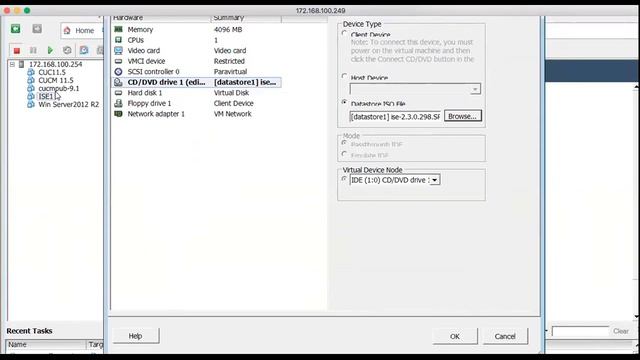Select the Emulate IDE mode radio button
Screen dimensions: 640x360
[344, 154]
